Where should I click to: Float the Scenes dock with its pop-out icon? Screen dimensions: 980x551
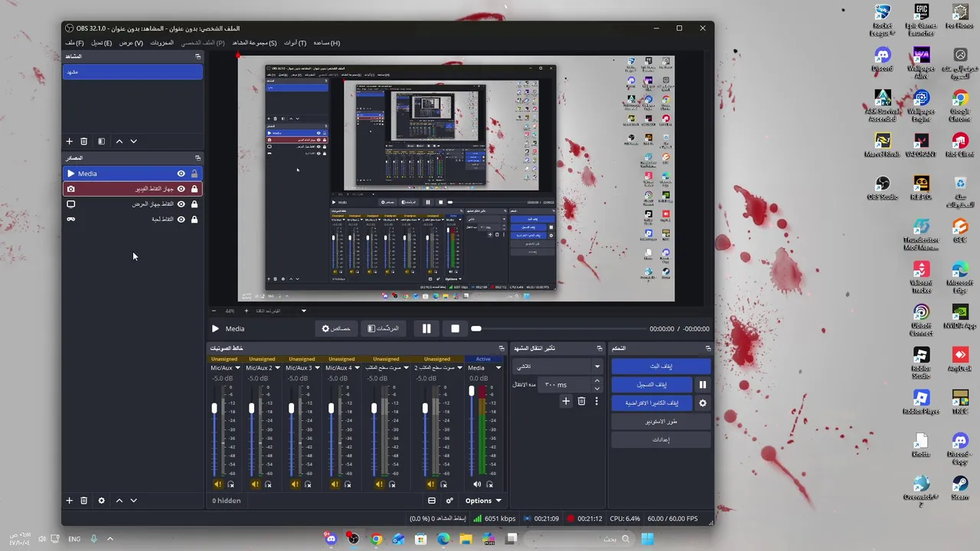coord(198,57)
